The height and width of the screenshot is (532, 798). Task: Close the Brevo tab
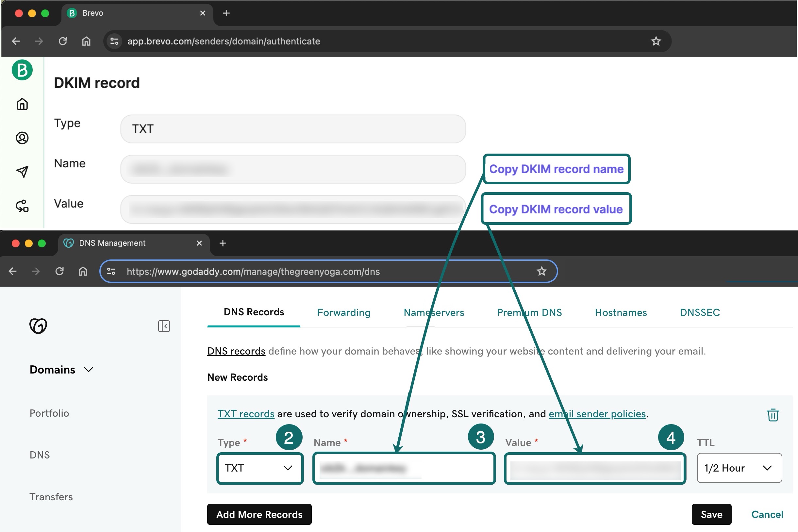point(203,13)
